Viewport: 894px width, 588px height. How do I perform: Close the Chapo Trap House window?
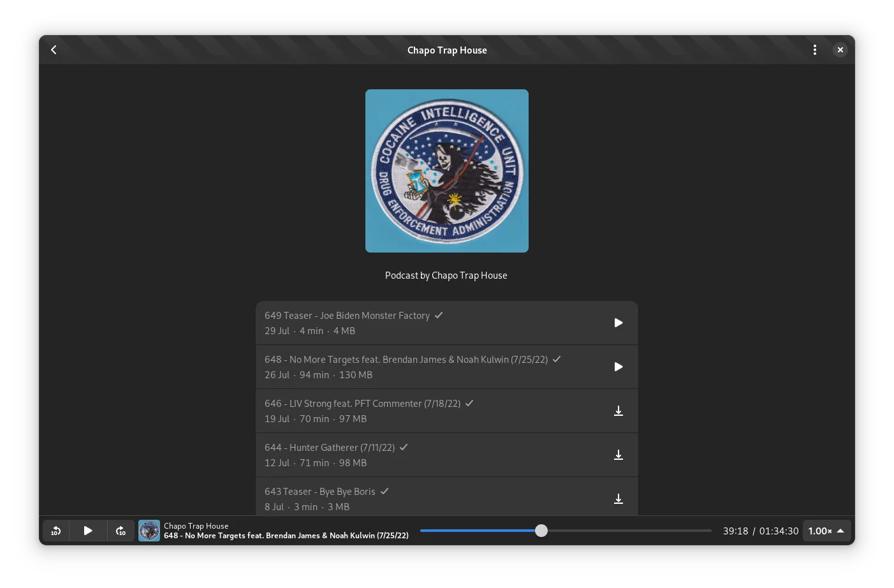coord(840,50)
